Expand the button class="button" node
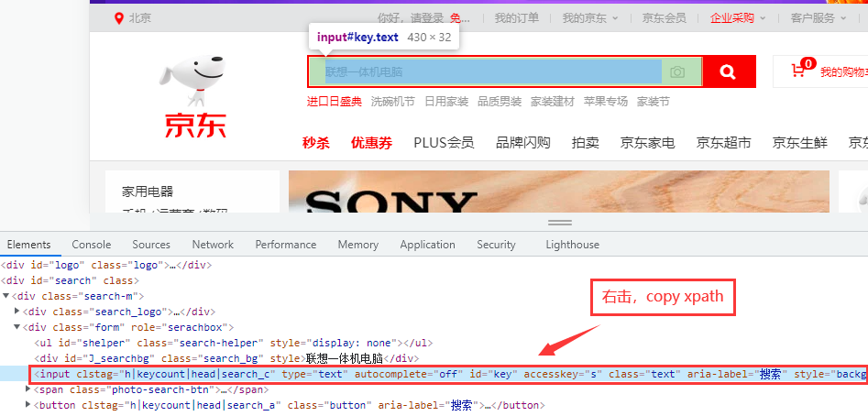The image size is (868, 416). (x=28, y=405)
